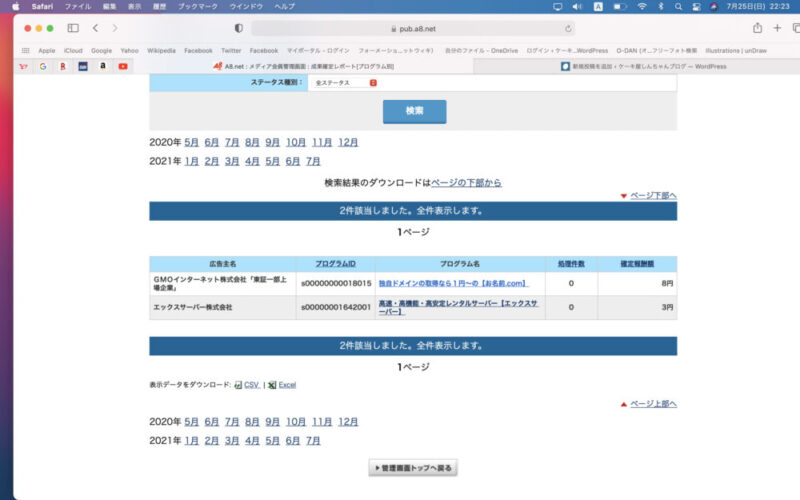Image resolution: width=800 pixels, height=500 pixels.
Task: Click the GMOインターネット株式会社 advertiser cell
Action: (x=220, y=283)
